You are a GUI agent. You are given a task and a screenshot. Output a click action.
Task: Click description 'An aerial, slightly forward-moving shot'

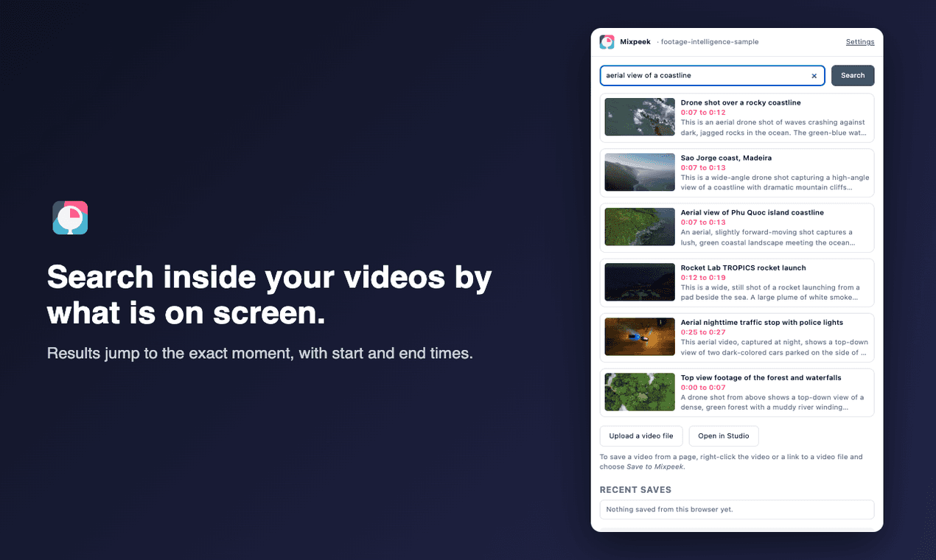(768, 237)
